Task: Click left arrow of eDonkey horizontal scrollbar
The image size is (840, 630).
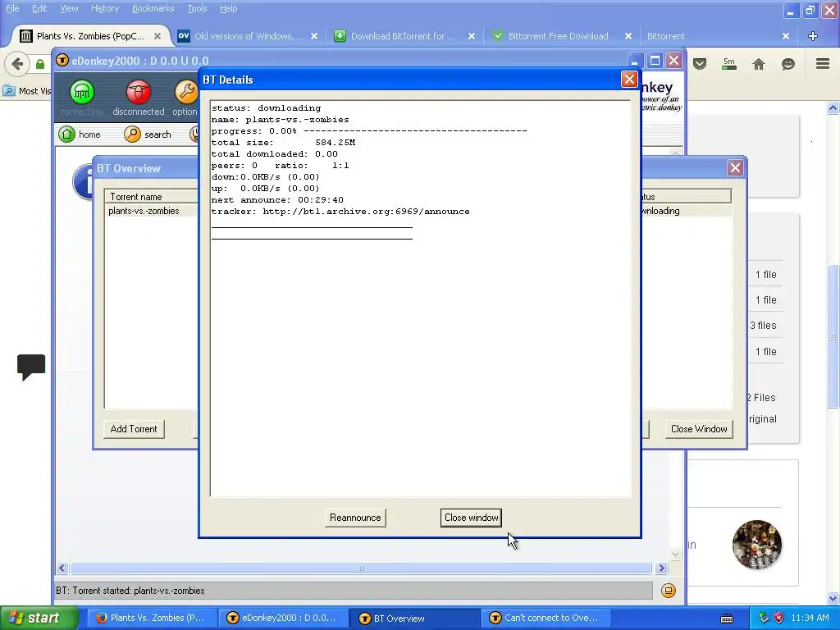Action: 62,568
